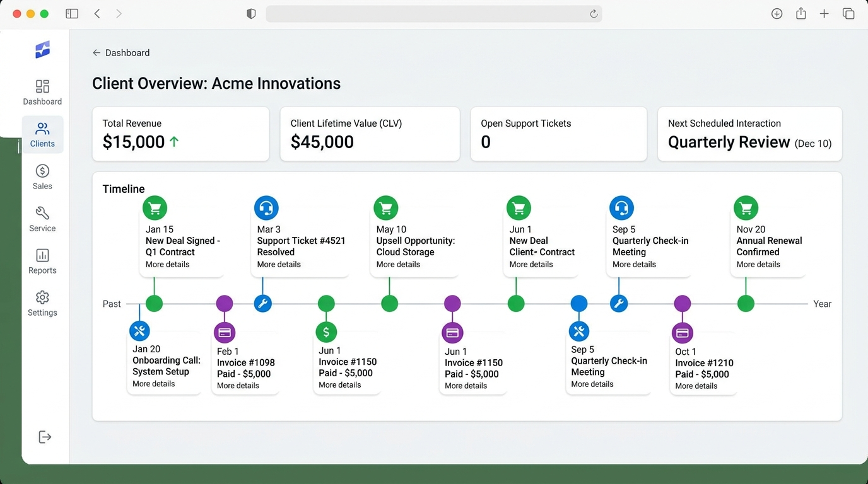This screenshot has height=484, width=868.
Task: Click the 'Past' timeline label
Action: (x=112, y=304)
